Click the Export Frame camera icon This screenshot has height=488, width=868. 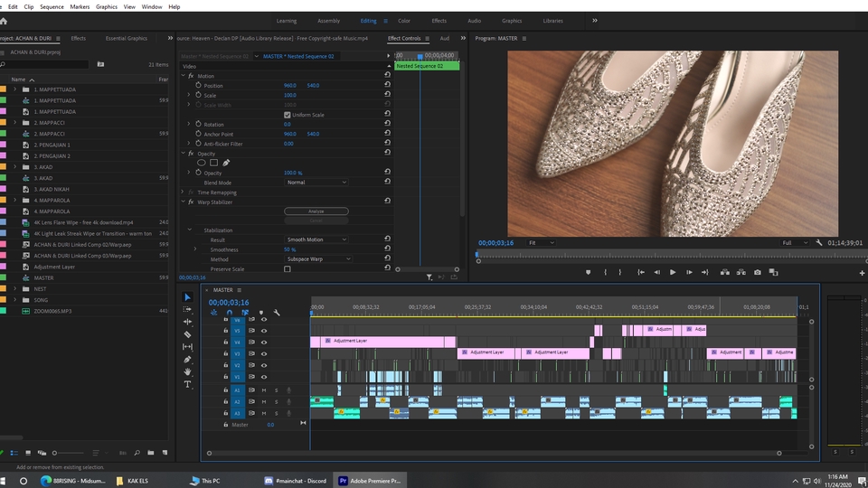coord(758,272)
